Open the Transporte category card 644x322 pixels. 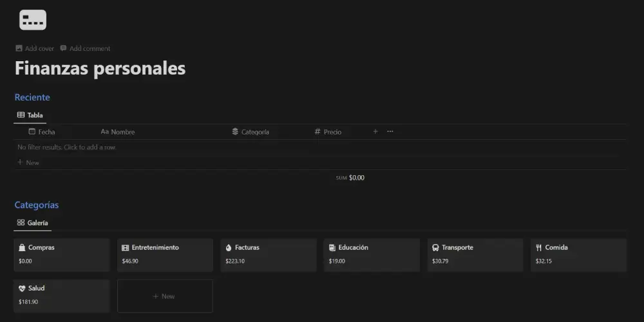[x=475, y=254]
